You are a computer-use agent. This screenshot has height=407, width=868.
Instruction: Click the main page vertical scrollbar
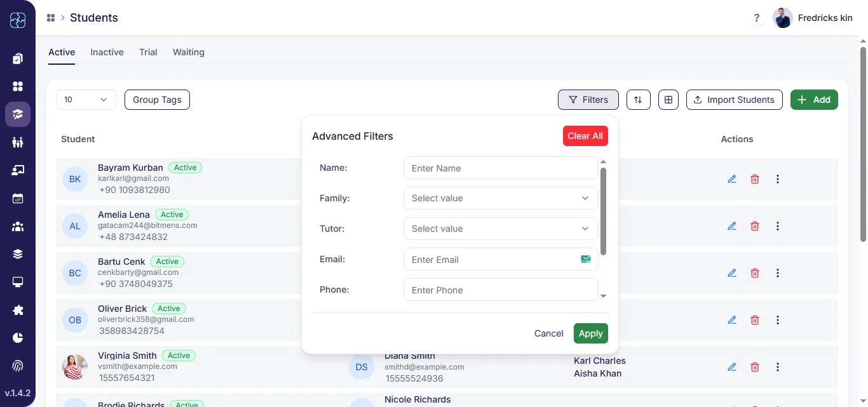863,144
